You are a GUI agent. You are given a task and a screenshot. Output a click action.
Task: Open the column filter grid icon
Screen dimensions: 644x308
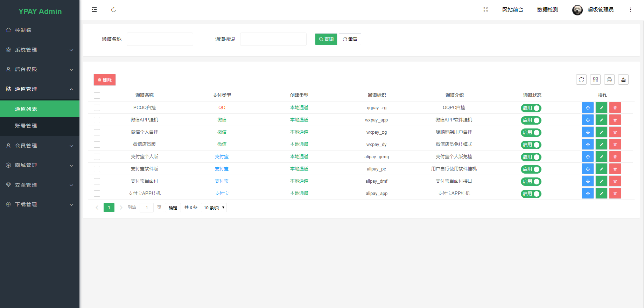point(595,80)
